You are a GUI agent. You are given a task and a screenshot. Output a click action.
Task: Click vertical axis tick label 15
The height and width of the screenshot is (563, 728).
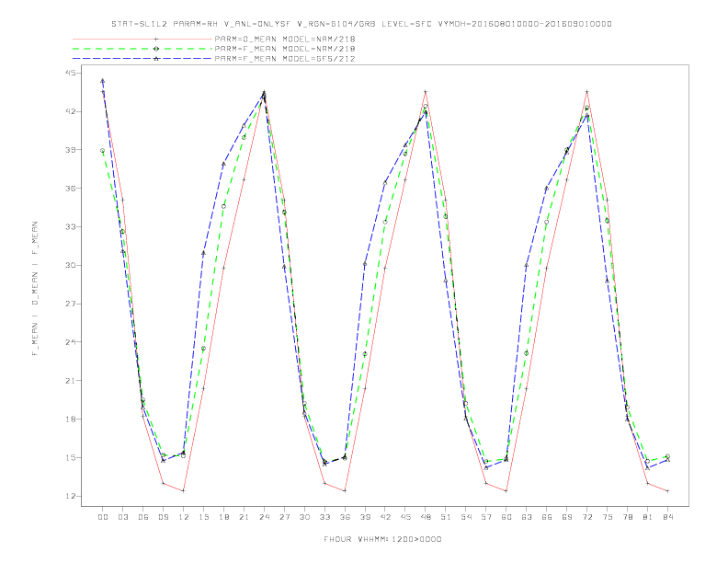(71, 457)
